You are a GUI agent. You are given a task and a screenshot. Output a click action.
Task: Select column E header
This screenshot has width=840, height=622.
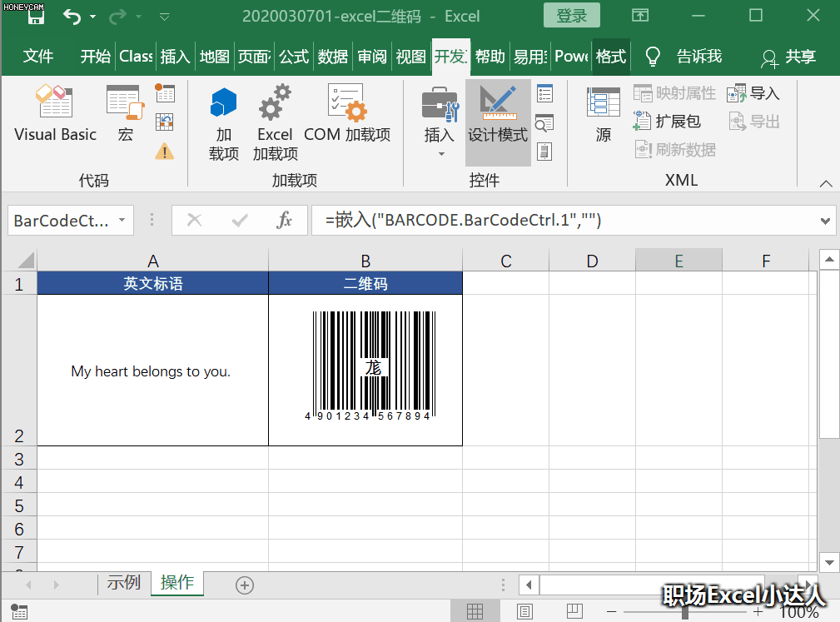click(678, 261)
